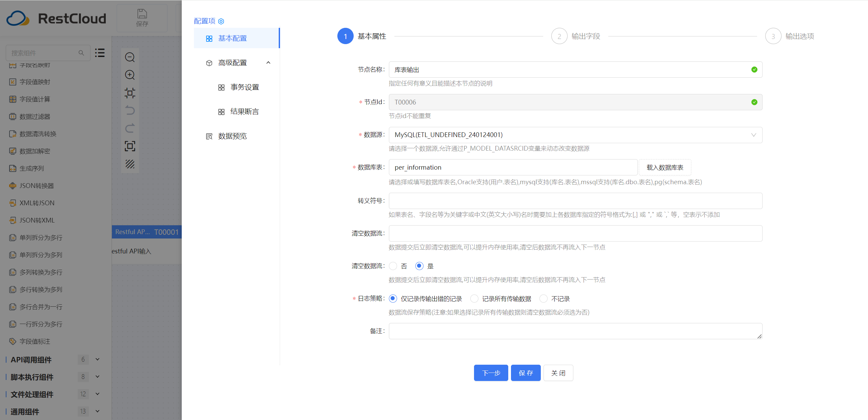Click the 配置项 settings circle icon
This screenshot has height=420, width=868.
click(x=221, y=21)
